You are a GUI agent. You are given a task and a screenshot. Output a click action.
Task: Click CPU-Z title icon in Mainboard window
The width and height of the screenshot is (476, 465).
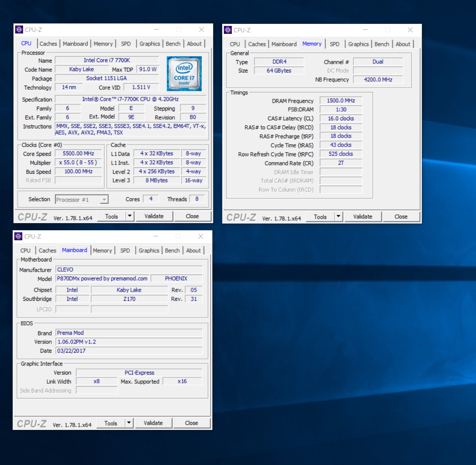click(x=18, y=236)
